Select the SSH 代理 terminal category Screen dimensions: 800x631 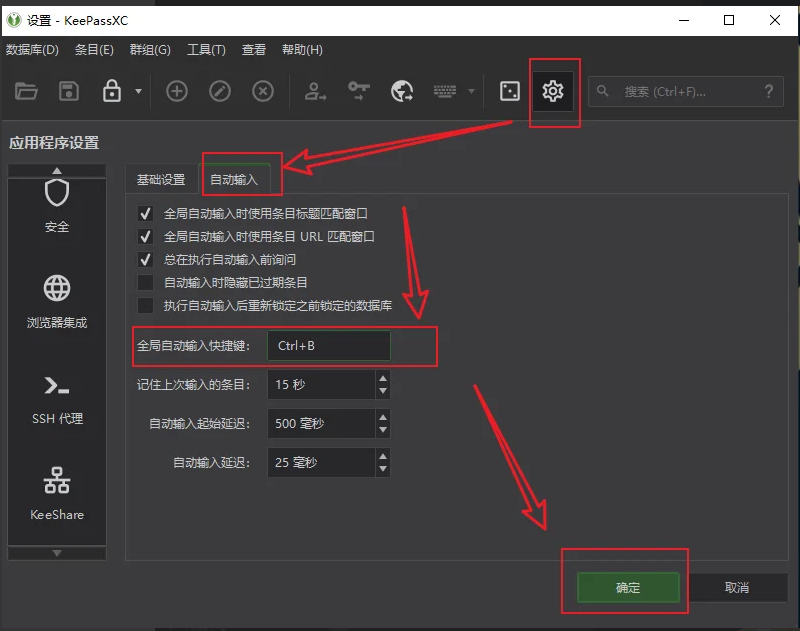pos(57,399)
